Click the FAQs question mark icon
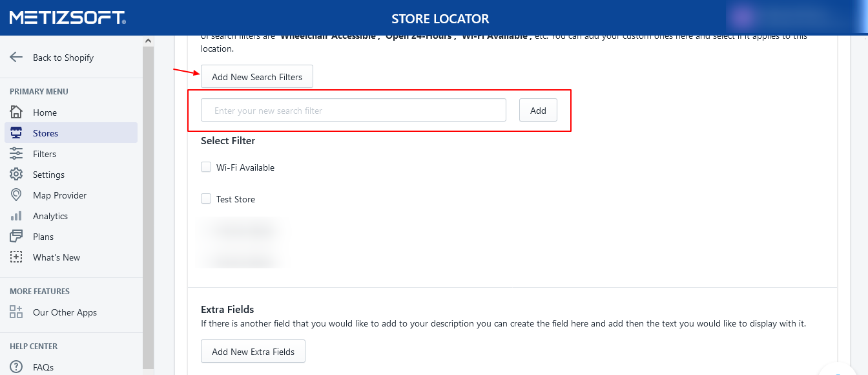The width and height of the screenshot is (868, 375). coord(16,367)
